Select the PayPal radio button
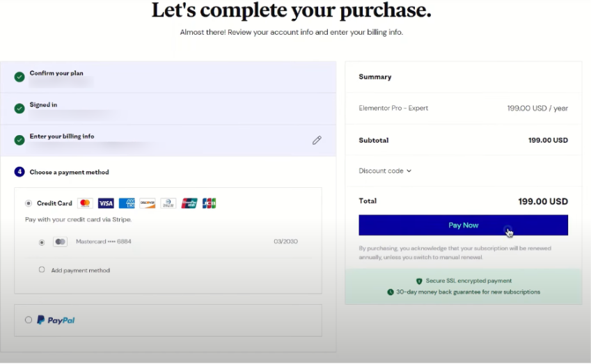The height and width of the screenshot is (364, 591). tap(29, 320)
